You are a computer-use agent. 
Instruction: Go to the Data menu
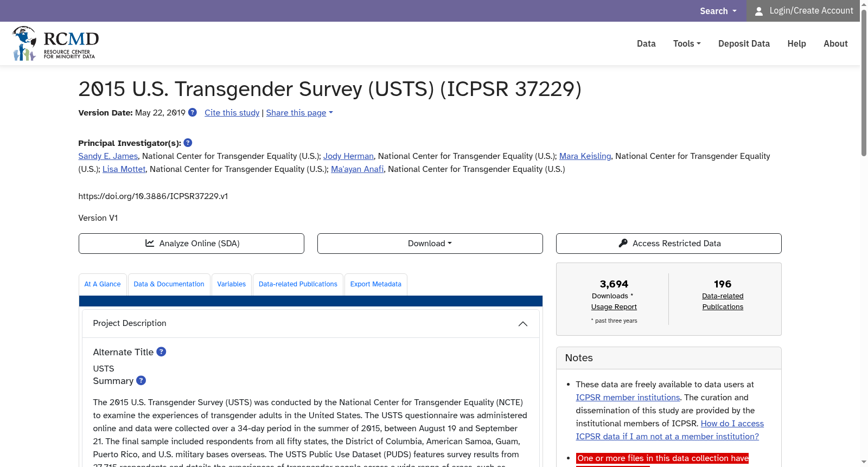(646, 43)
